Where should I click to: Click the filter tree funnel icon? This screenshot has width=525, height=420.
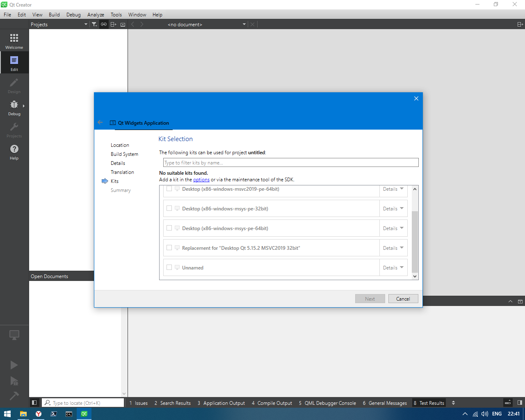[x=94, y=24]
